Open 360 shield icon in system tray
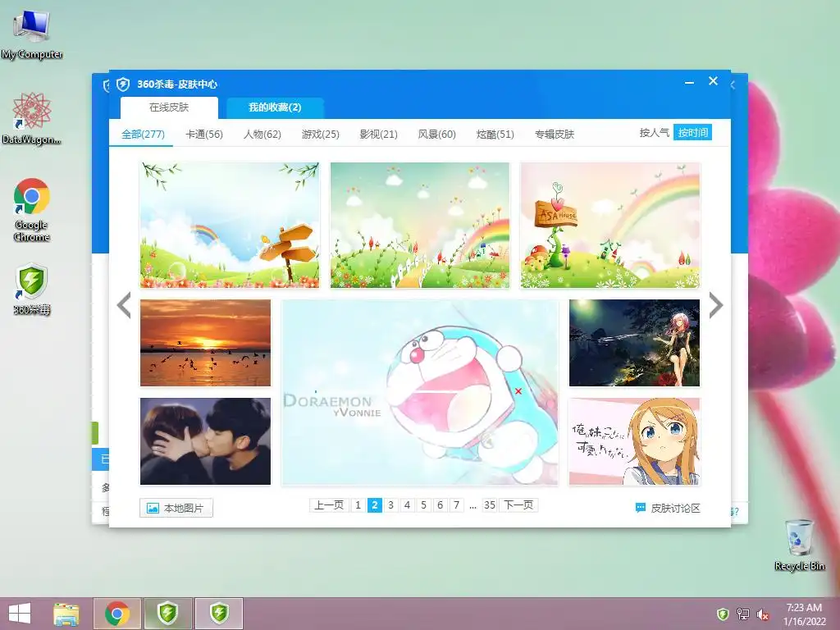Image resolution: width=840 pixels, height=630 pixels. (x=723, y=614)
